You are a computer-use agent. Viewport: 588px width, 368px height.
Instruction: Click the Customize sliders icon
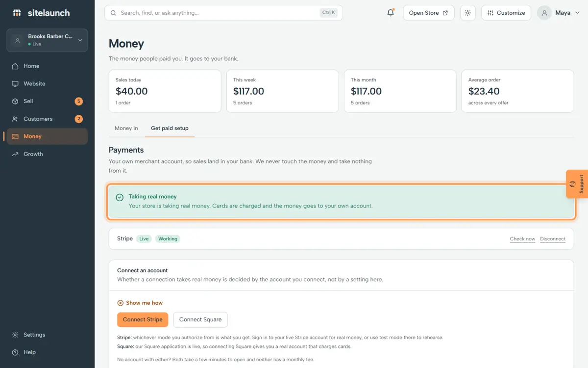[x=490, y=13]
